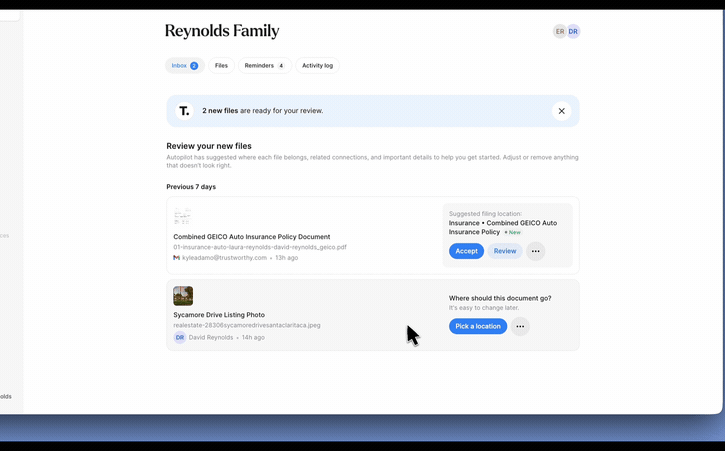Click the T. Trustworthy logo in banner
Screen dimensions: 725x451
(x=184, y=111)
